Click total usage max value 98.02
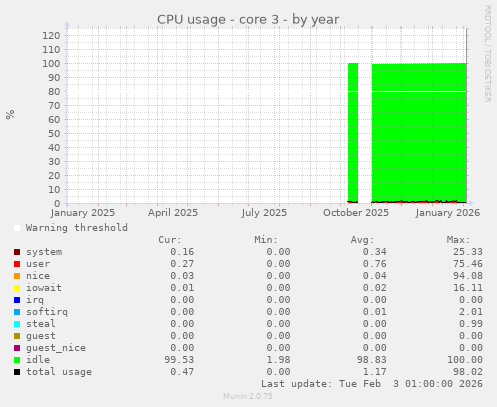 [x=468, y=372]
